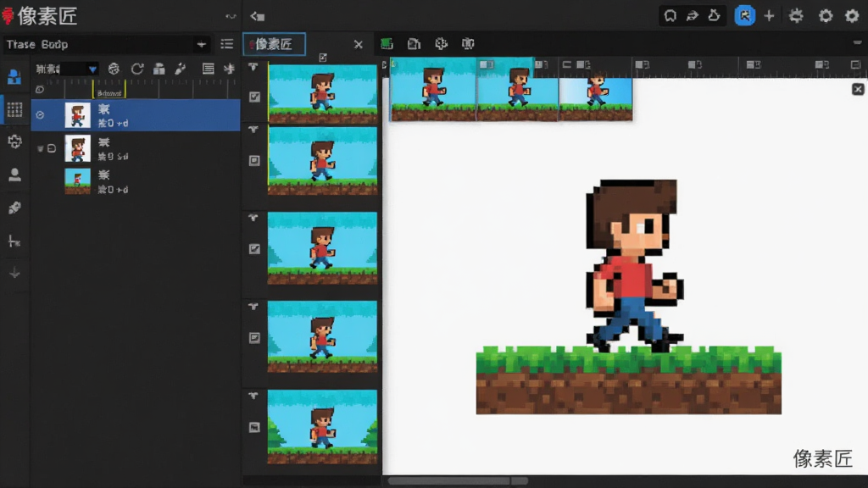
Task: Close the 像素匠 tab
Action: [359, 44]
